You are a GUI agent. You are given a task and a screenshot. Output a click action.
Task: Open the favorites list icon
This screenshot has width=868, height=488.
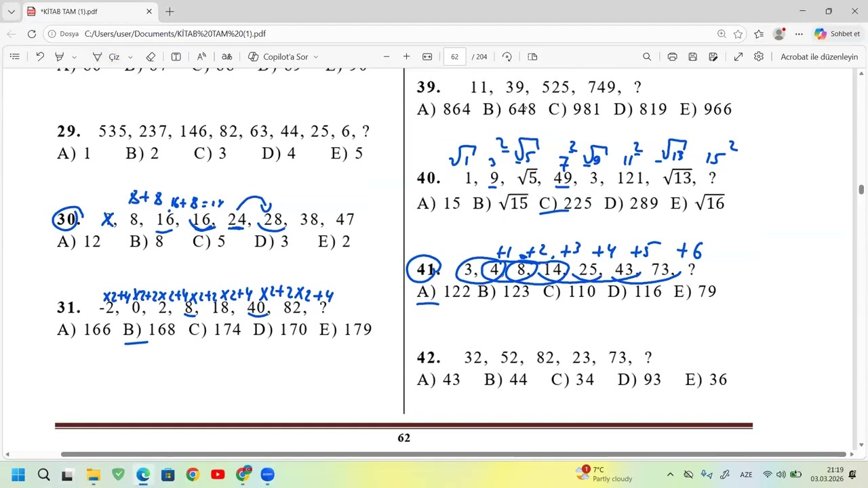click(x=759, y=34)
